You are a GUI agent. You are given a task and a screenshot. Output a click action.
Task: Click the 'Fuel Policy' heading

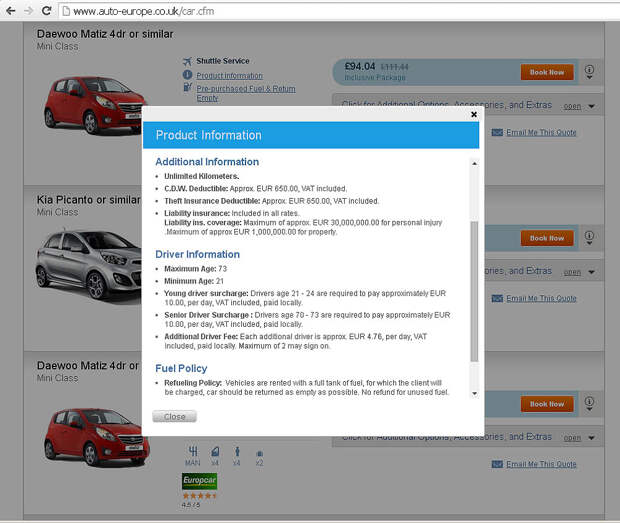(x=181, y=368)
